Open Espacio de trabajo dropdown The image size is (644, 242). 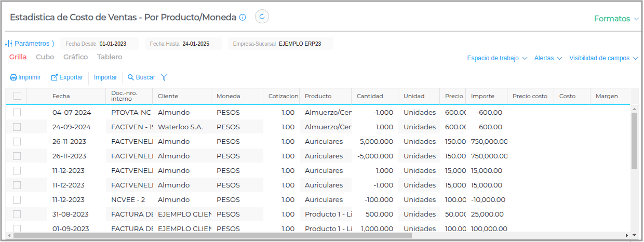(497, 58)
